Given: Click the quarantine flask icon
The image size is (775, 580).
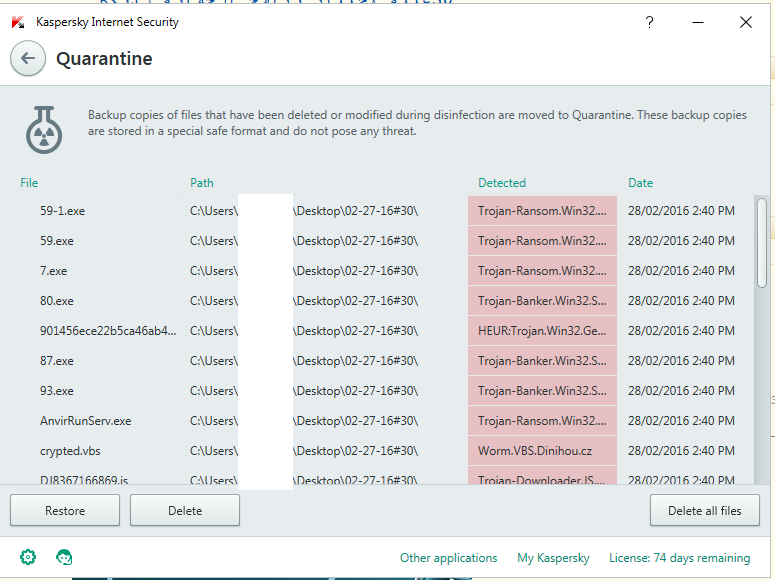Looking at the screenshot, I should tap(44, 130).
